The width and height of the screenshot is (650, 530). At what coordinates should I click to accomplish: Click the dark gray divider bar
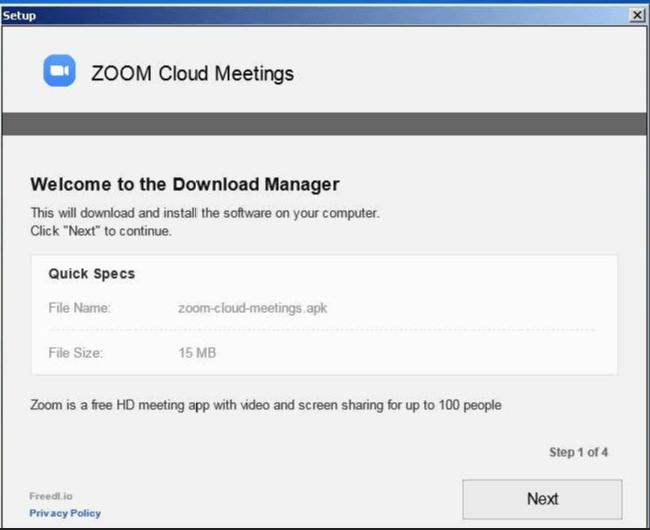[325, 124]
